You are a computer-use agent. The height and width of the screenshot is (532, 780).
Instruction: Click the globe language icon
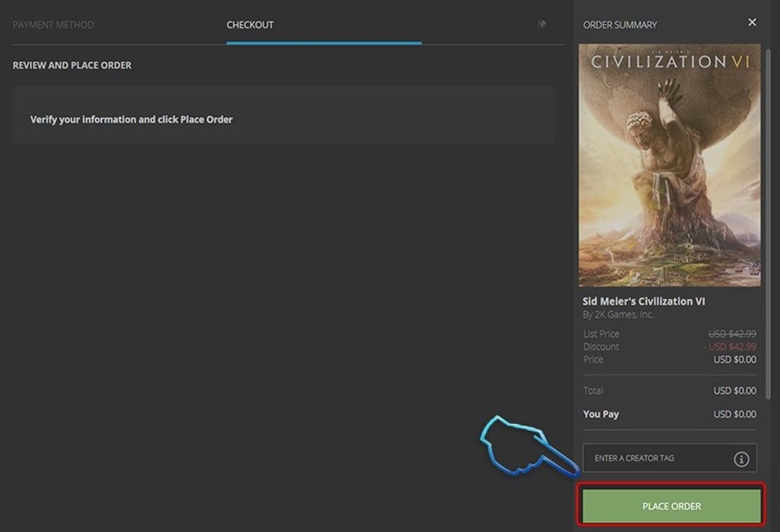pos(542,24)
